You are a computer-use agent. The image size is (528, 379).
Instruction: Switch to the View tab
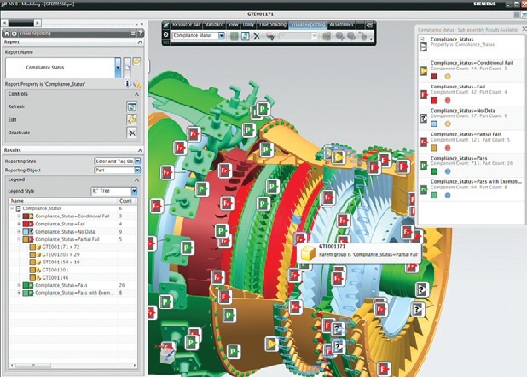(x=233, y=25)
